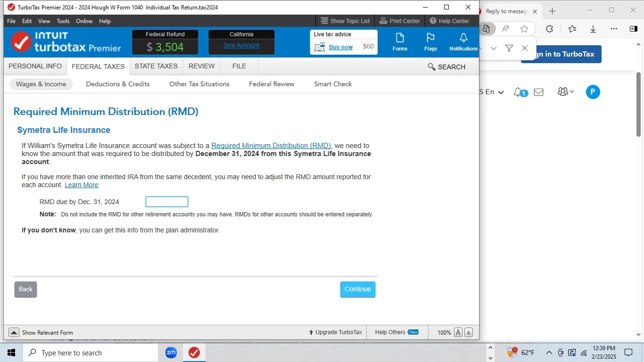Switch to the FEDERAL TAXES tab
Viewport: 644px width, 362px height.
(x=98, y=66)
